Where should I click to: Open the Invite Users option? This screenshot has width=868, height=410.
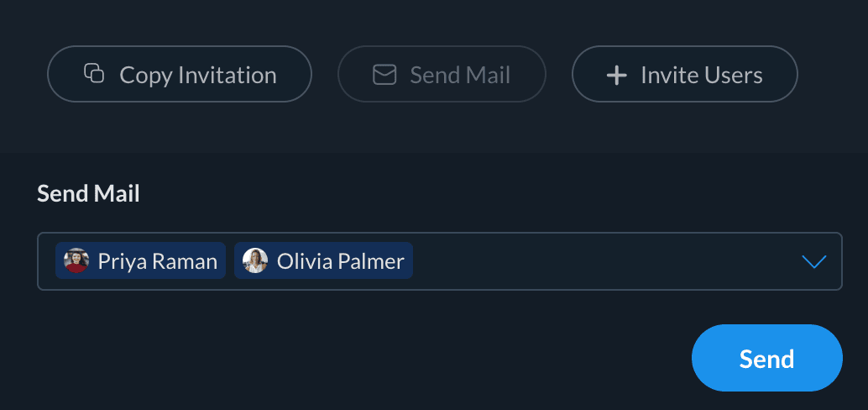[684, 75]
